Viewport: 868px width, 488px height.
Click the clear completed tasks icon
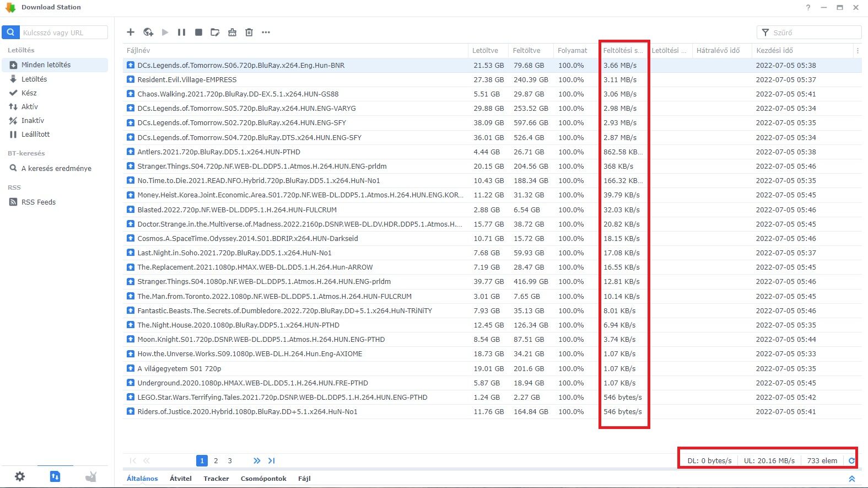(232, 33)
